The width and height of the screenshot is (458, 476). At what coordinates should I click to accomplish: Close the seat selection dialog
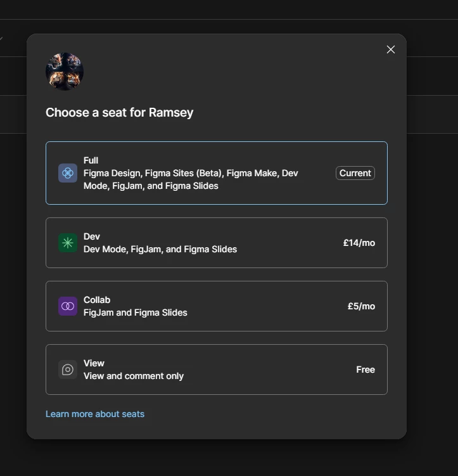[x=391, y=49]
